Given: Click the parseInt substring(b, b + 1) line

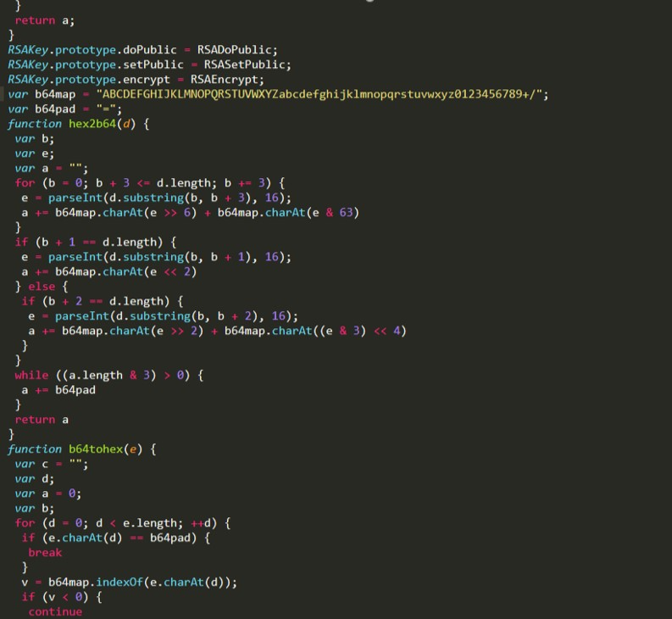Looking at the screenshot, I should [157, 257].
